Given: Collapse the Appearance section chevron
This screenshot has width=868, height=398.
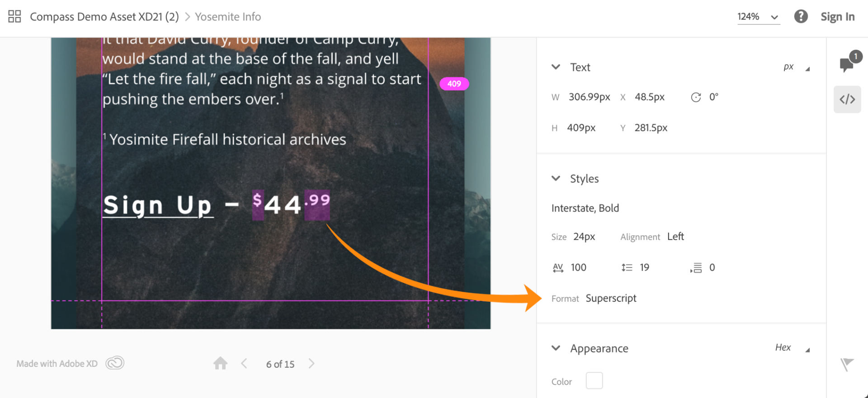Looking at the screenshot, I should (556, 348).
